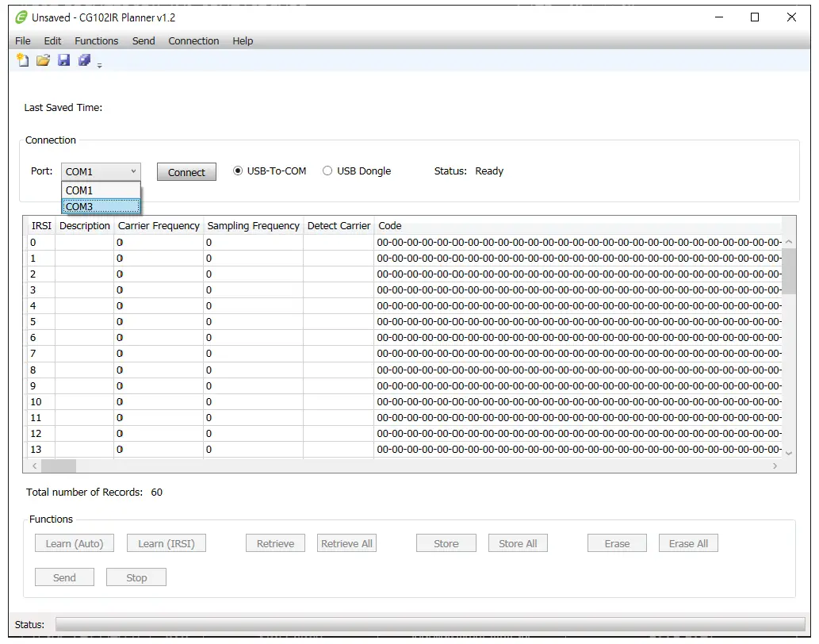Click the Save All toolbar icon

click(84, 60)
